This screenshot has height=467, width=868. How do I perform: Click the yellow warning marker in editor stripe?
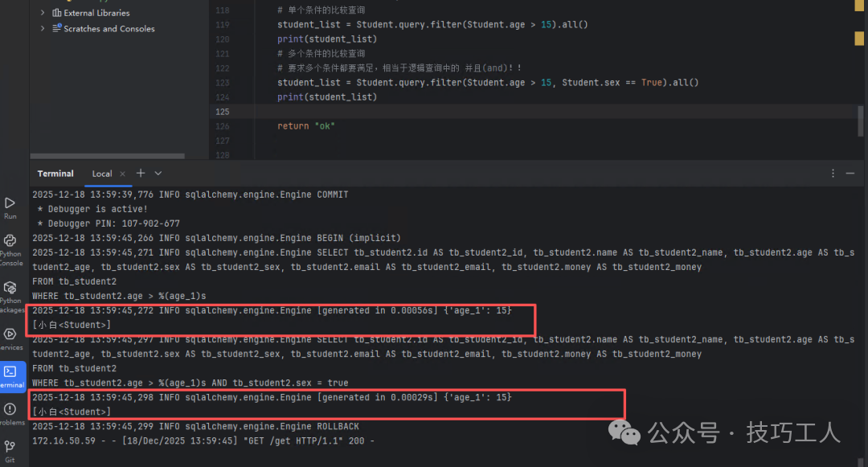point(859,38)
